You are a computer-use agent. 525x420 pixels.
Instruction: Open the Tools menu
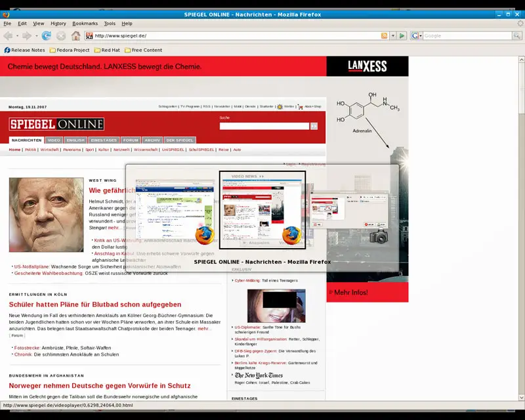(110, 24)
